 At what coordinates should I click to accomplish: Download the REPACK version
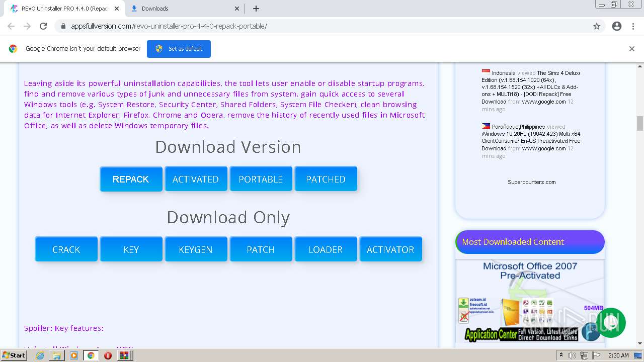(131, 179)
